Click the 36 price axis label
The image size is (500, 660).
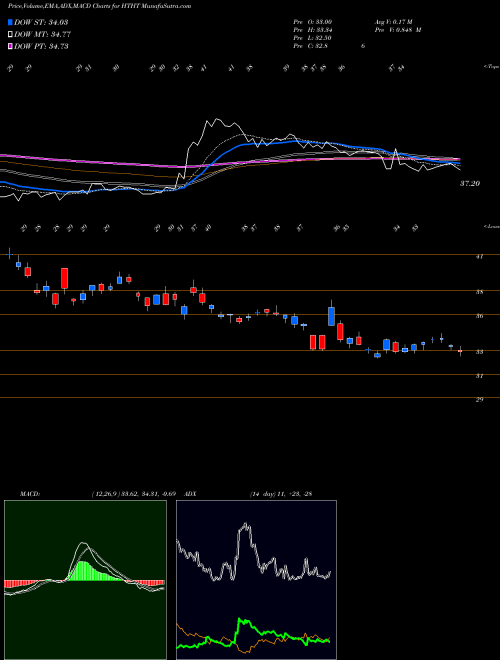tap(479, 316)
